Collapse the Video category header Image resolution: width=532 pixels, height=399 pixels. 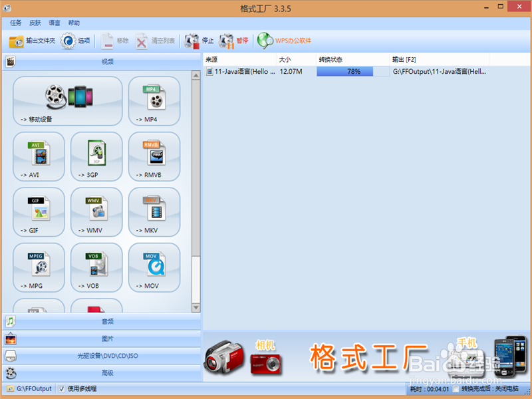(102, 62)
